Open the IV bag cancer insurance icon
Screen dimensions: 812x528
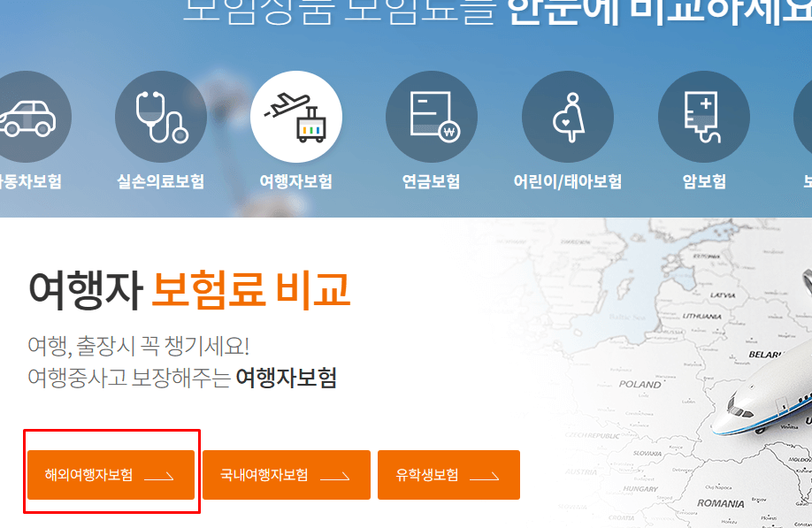pos(704,117)
